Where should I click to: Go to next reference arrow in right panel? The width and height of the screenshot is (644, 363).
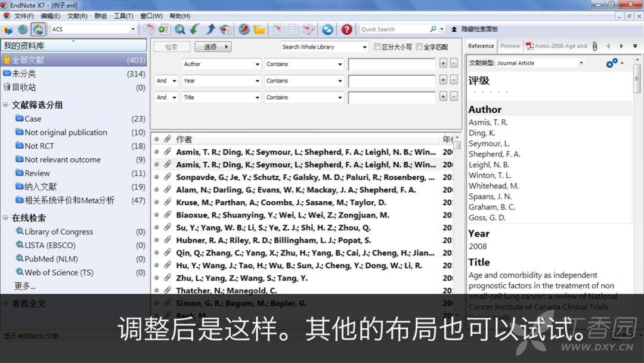point(621,46)
